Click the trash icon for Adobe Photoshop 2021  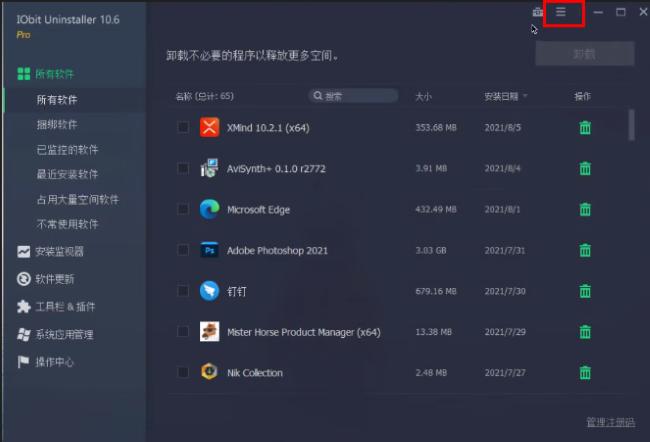(585, 250)
